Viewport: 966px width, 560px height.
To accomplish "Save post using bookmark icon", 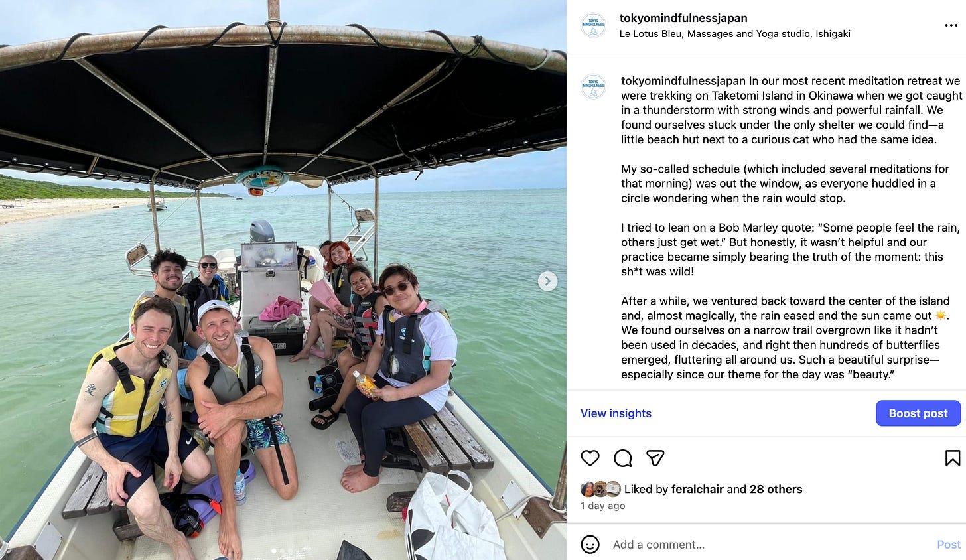I will pyautogui.click(x=952, y=458).
